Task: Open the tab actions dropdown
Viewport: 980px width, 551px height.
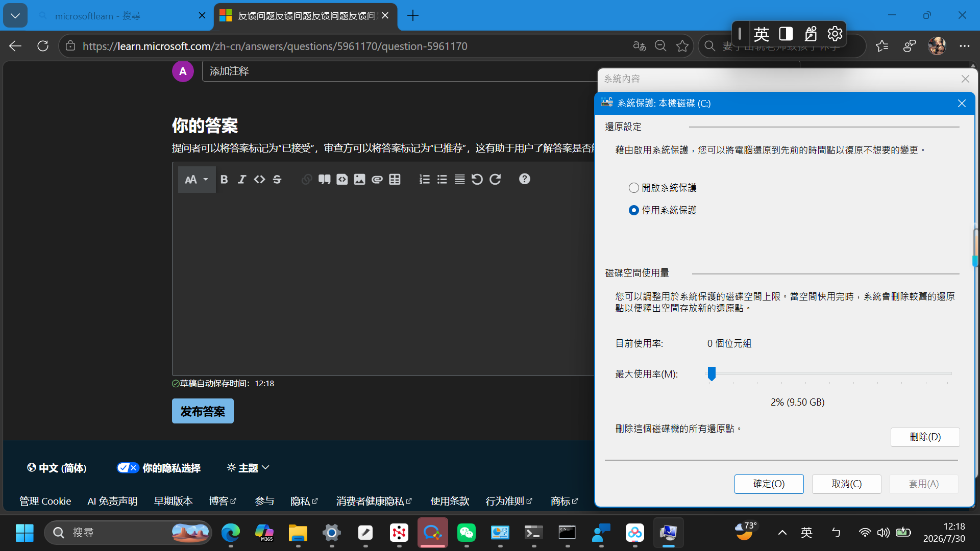Action: (15, 16)
